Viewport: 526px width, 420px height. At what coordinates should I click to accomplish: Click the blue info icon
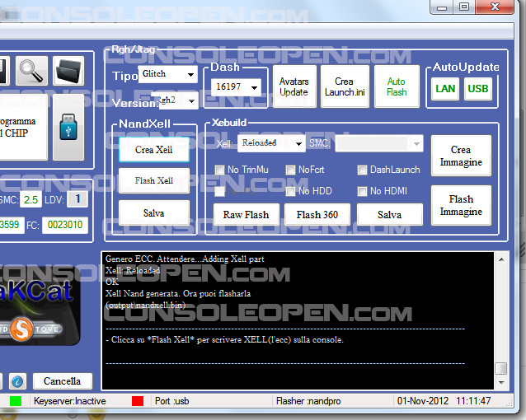click(16, 381)
